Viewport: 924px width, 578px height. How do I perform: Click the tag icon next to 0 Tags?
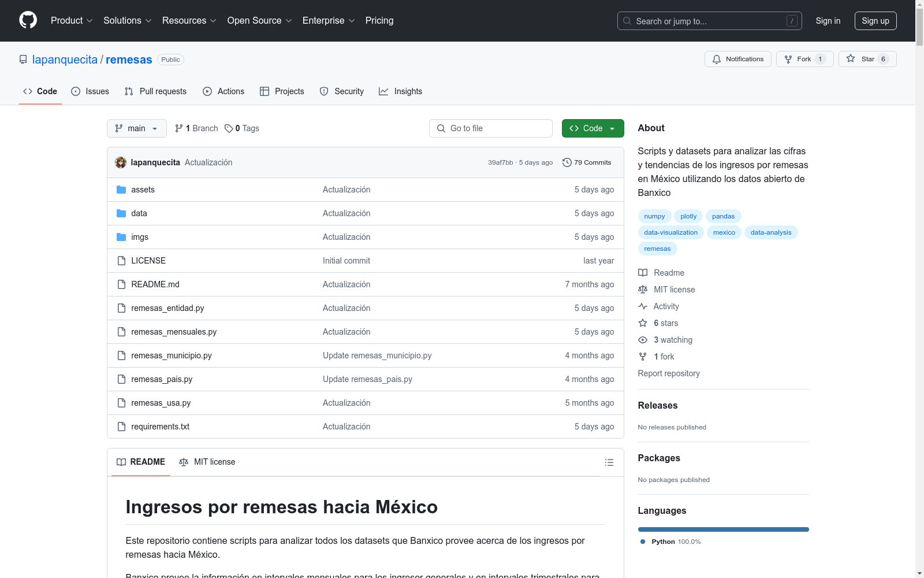[229, 128]
